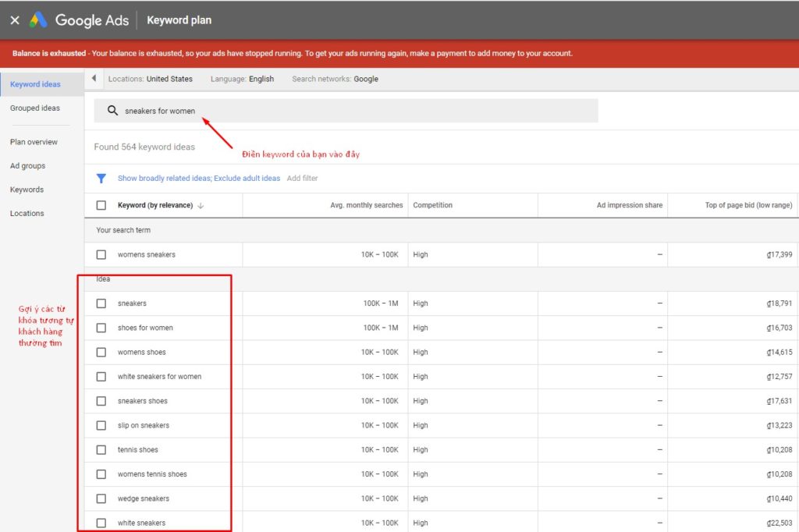Select the womens tennis shoes checkbox

coord(101,474)
